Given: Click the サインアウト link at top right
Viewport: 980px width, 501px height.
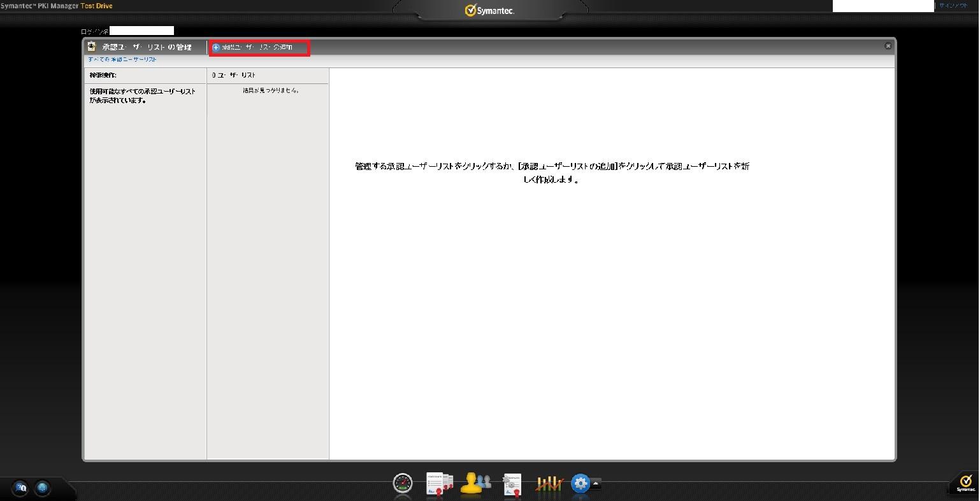Looking at the screenshot, I should tap(953, 6).
